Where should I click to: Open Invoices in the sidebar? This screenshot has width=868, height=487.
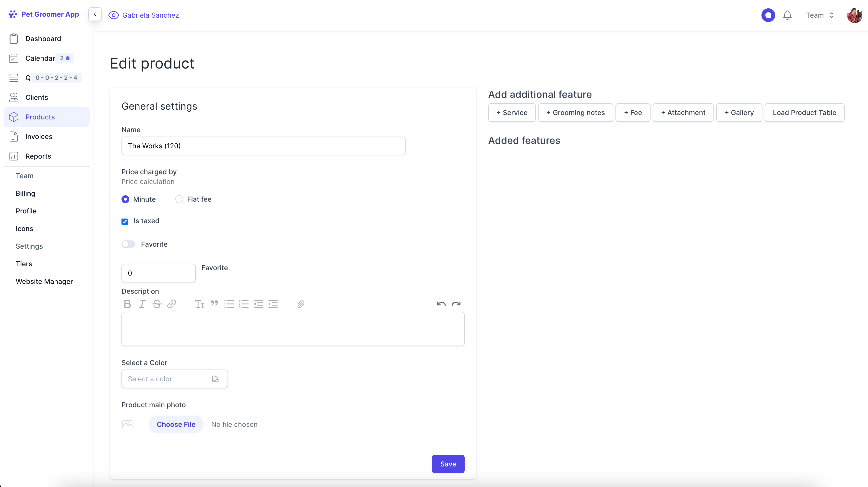[x=39, y=136]
